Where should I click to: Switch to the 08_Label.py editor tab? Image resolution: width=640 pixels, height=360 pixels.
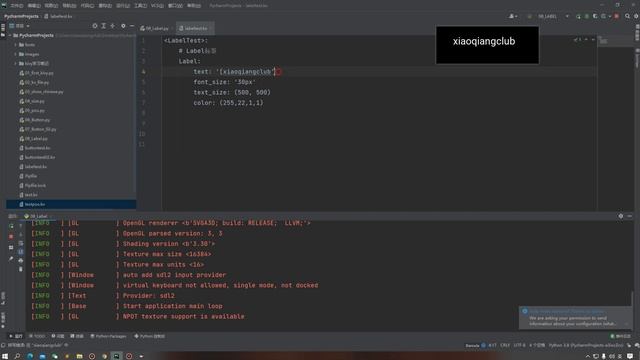(154, 28)
